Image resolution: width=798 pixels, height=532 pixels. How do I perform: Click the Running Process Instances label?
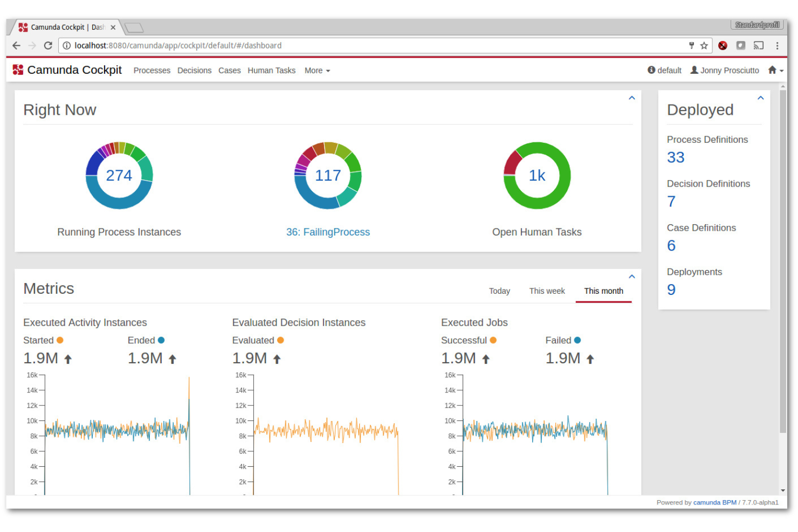[x=119, y=232]
